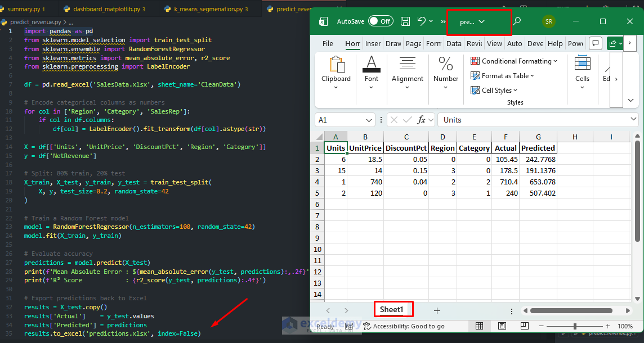Screen dimensions: 644x343
Task: Switch to Page Break Preview icon
Action: tap(525, 326)
